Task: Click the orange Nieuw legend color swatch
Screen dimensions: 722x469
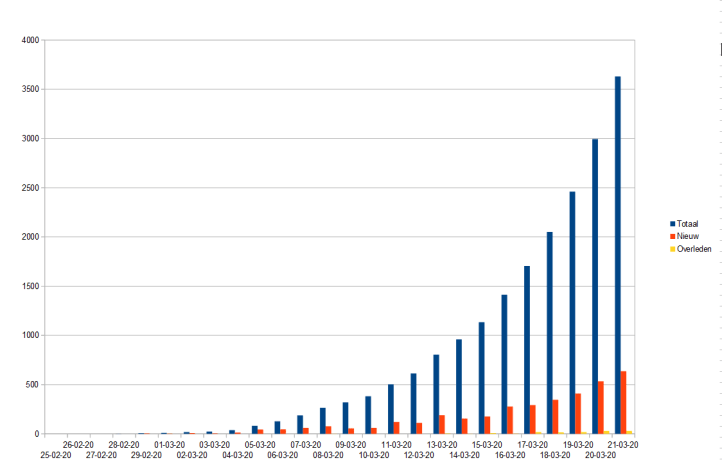Action: pyautogui.click(x=673, y=235)
